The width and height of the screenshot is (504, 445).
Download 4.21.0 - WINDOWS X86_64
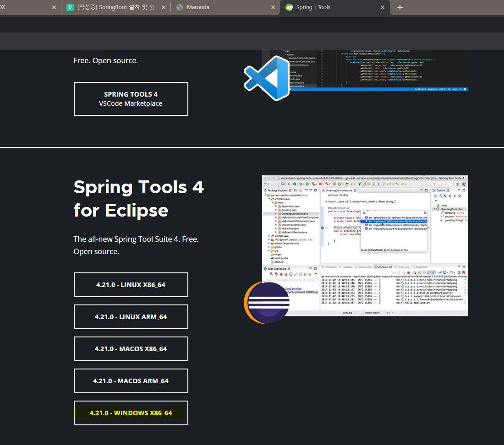point(131,413)
